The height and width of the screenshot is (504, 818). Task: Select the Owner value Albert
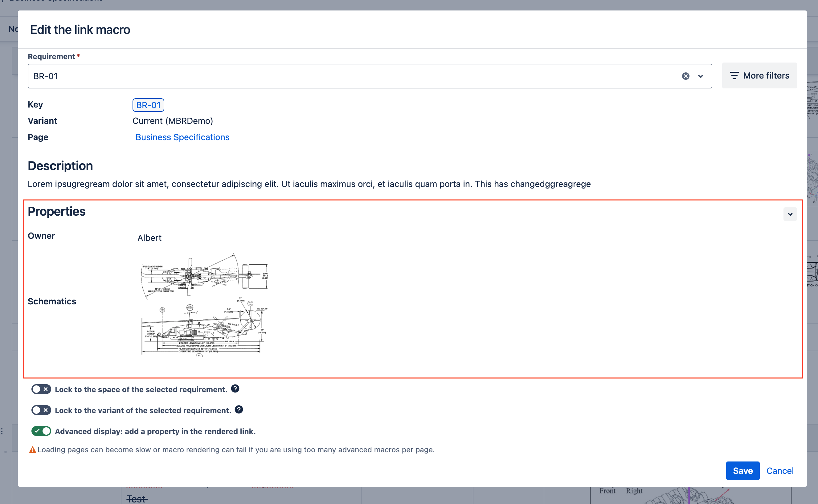coord(149,238)
